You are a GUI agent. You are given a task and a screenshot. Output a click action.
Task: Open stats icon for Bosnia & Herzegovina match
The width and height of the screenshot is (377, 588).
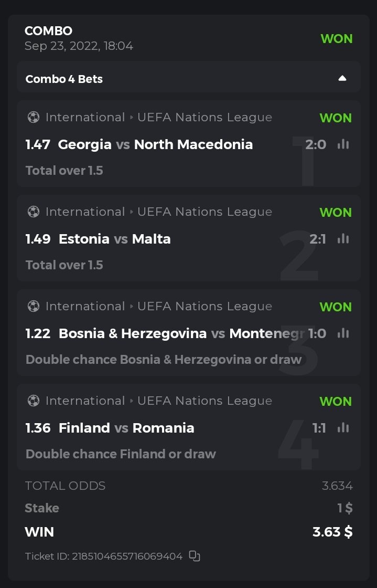tap(343, 333)
